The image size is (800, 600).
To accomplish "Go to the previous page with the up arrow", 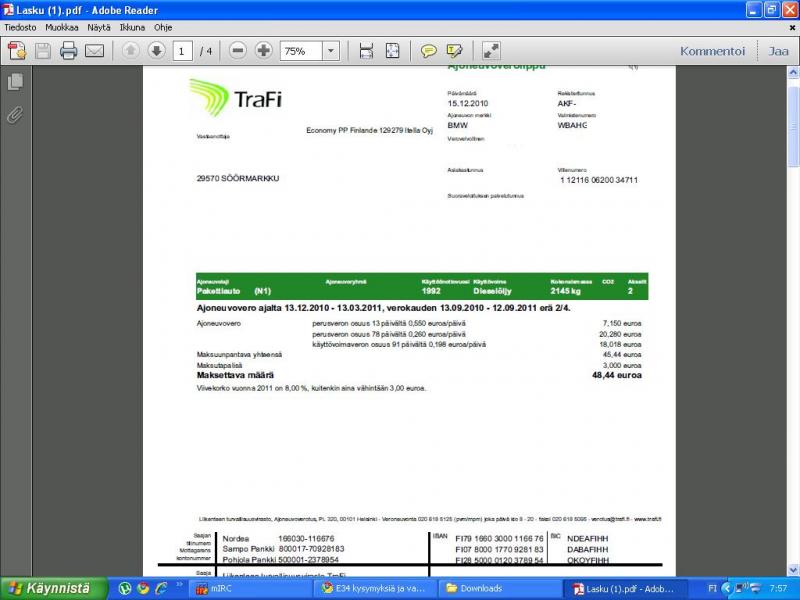I will point(130,51).
